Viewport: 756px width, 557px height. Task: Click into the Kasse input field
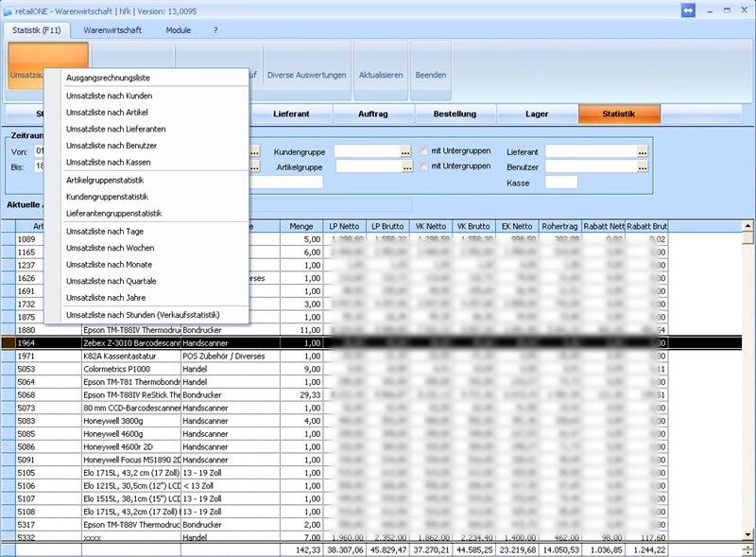pyautogui.click(x=560, y=182)
